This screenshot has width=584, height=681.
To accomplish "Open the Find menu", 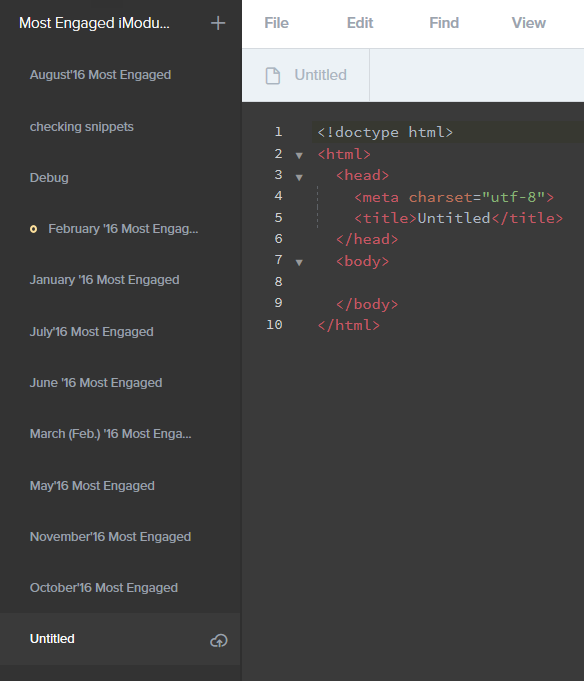I will click(444, 23).
